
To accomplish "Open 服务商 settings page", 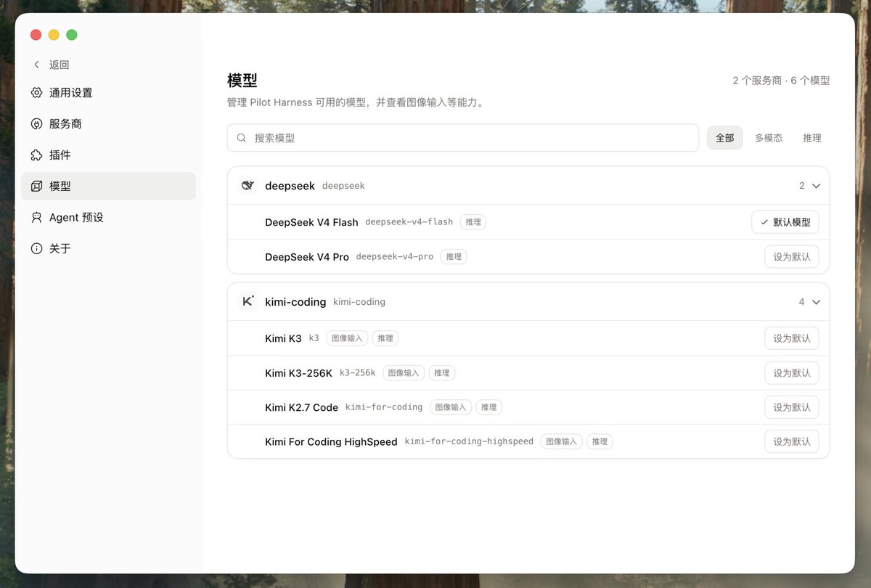I will tap(108, 124).
